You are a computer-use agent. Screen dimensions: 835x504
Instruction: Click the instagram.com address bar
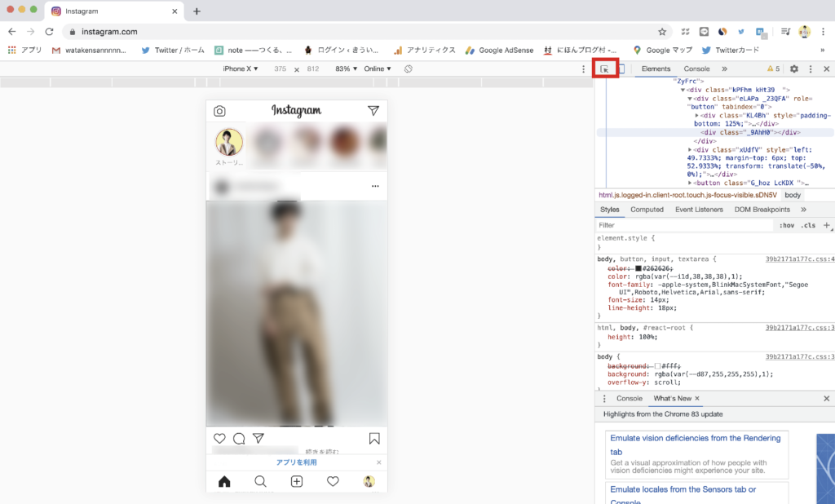[x=368, y=32]
